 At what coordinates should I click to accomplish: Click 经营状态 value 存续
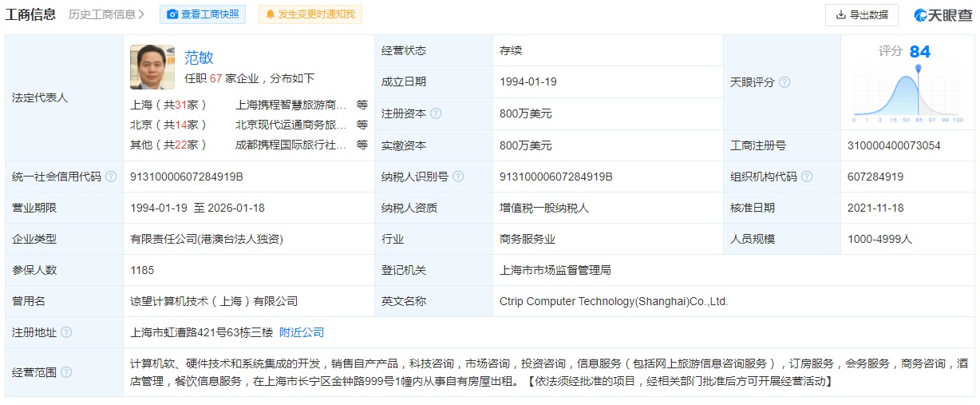coord(511,50)
